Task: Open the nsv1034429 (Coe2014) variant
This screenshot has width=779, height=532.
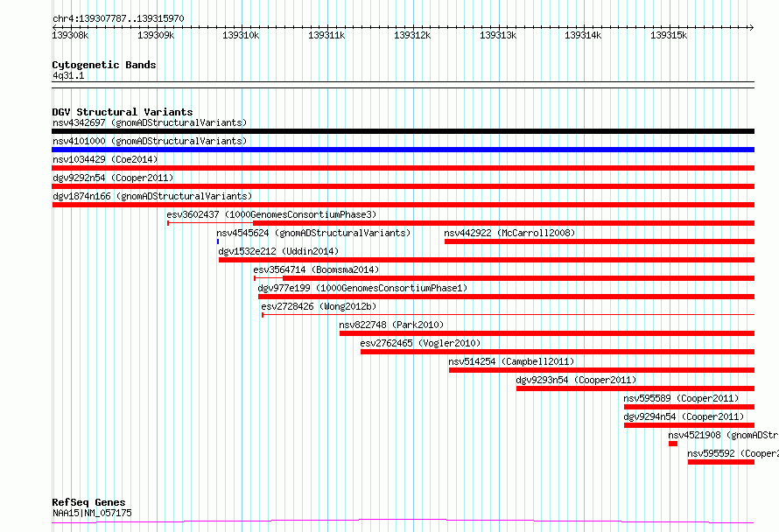Action: pyautogui.click(x=105, y=159)
